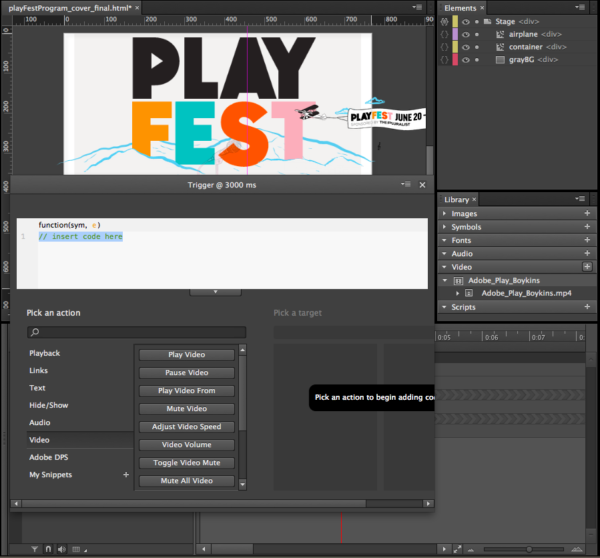600x558 pixels.
Task: Click the filter funnel icon in timeline
Action: (34, 549)
